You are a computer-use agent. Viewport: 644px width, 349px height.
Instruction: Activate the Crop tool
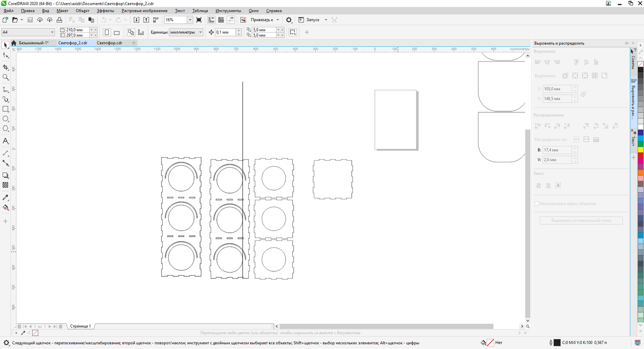6,67
